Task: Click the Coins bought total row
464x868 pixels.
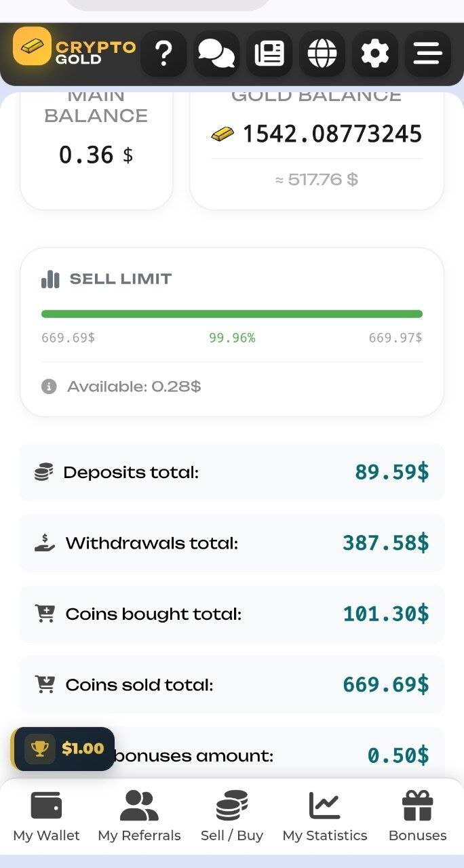Action: pos(232,614)
